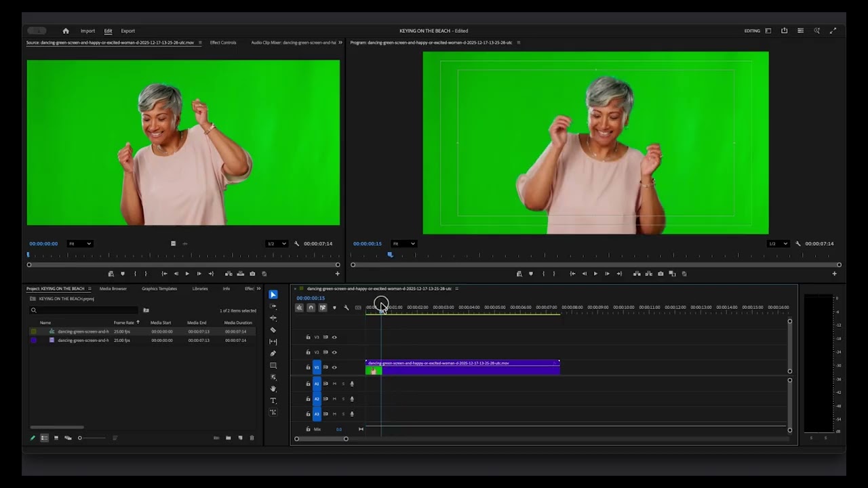The width and height of the screenshot is (868, 488).
Task: Select the Razor tool
Action: (273, 330)
